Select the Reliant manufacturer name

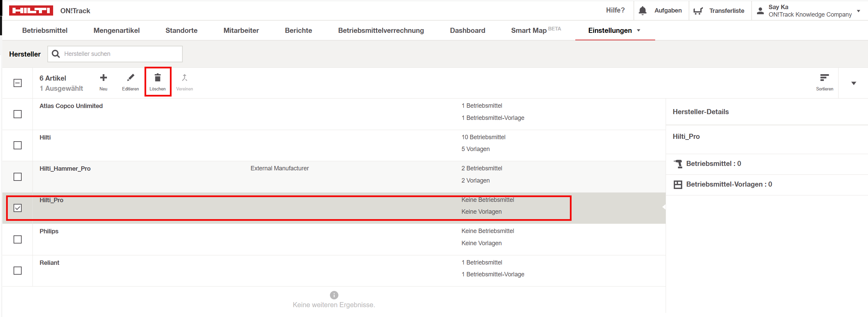tap(49, 263)
